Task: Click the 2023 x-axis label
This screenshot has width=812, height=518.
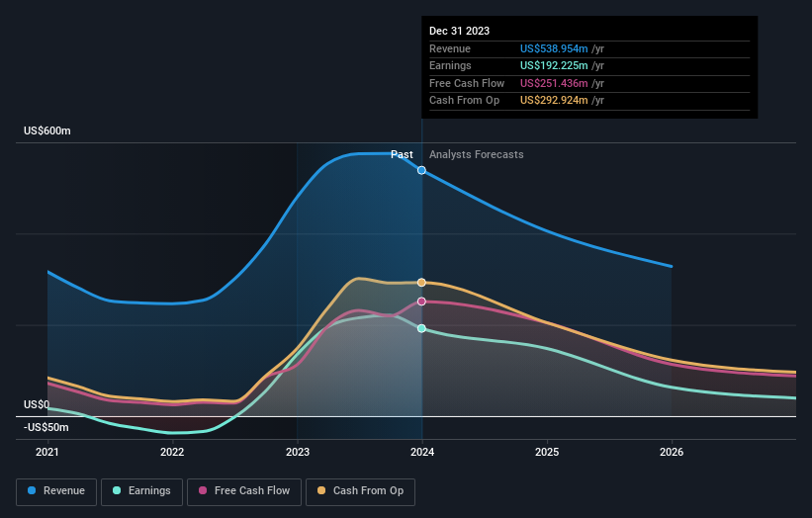Action: [x=298, y=453]
